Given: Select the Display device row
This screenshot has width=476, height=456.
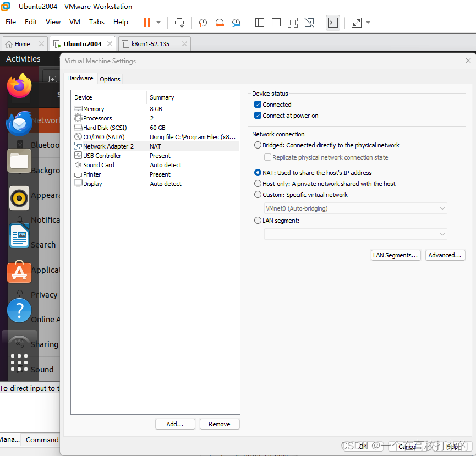Looking at the screenshot, I should [x=156, y=184].
